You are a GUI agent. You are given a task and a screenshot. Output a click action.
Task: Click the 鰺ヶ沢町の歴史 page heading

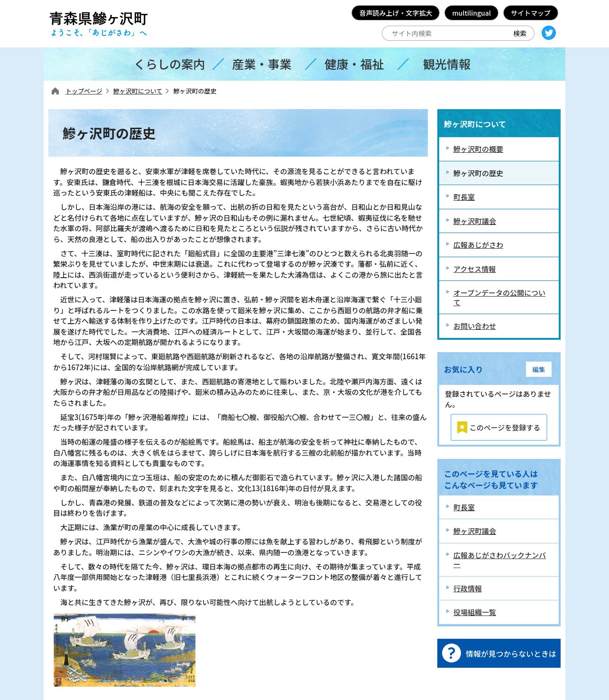coord(109,134)
